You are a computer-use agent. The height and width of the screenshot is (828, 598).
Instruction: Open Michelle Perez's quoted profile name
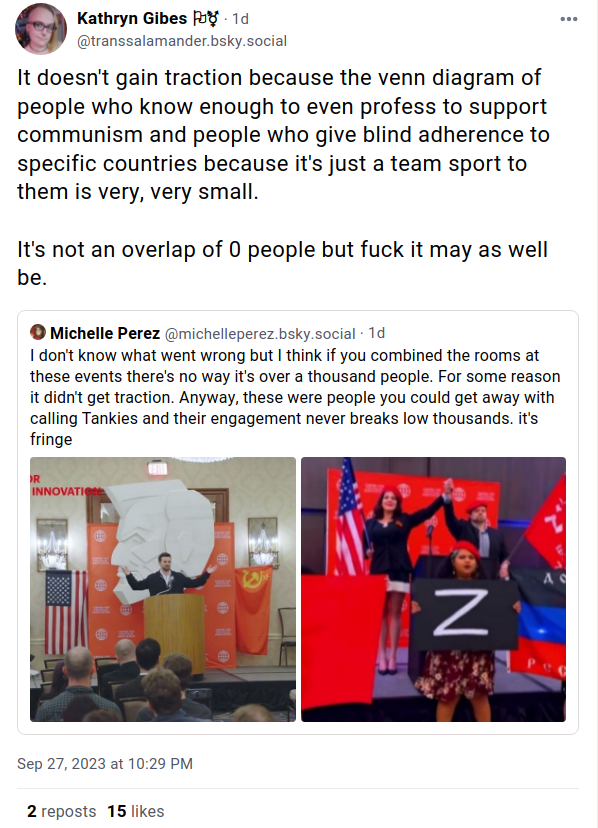105,333
